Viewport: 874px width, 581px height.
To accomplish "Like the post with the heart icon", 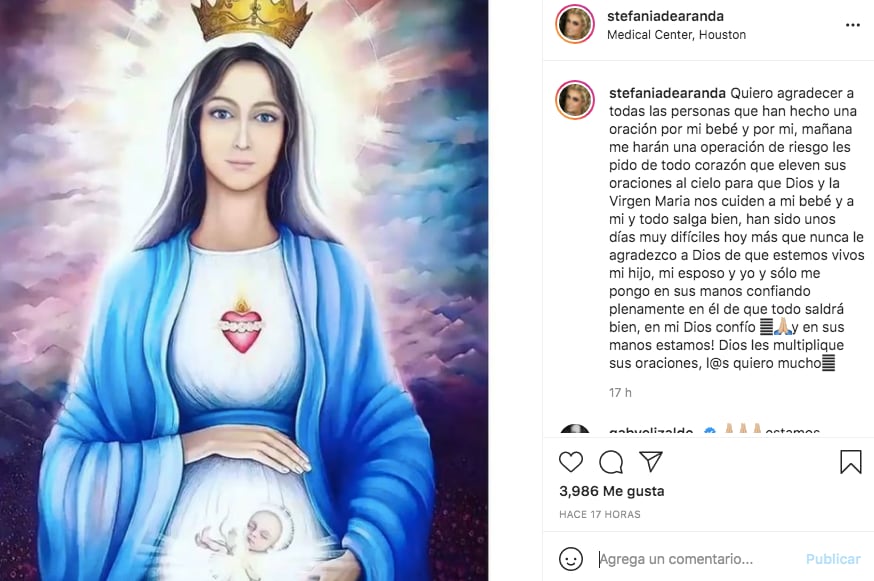I will tap(571, 462).
